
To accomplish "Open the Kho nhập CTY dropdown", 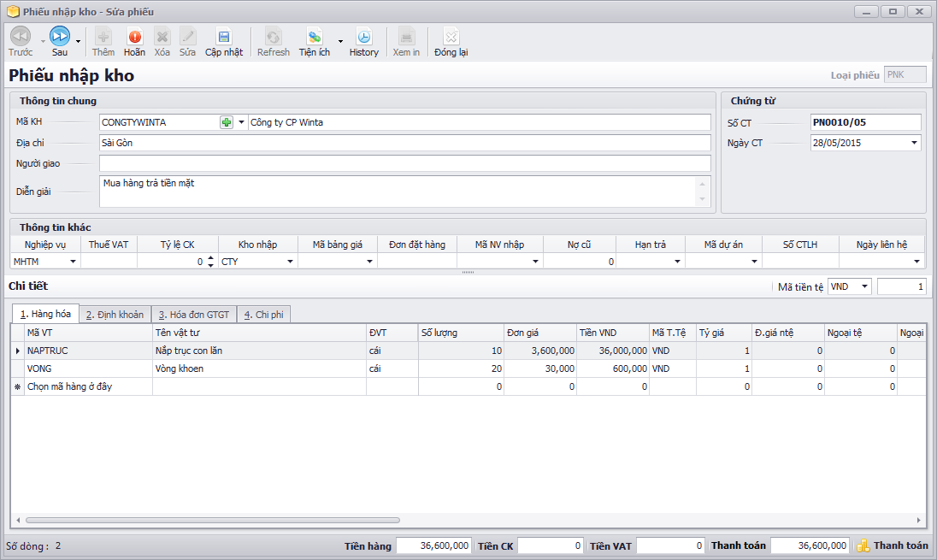I will pyautogui.click(x=289, y=262).
